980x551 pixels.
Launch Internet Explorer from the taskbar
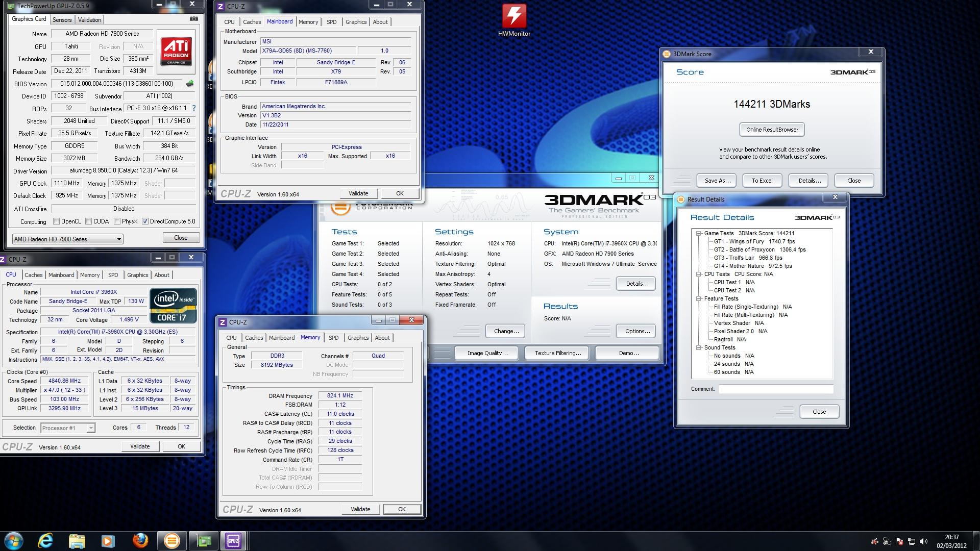click(x=46, y=540)
